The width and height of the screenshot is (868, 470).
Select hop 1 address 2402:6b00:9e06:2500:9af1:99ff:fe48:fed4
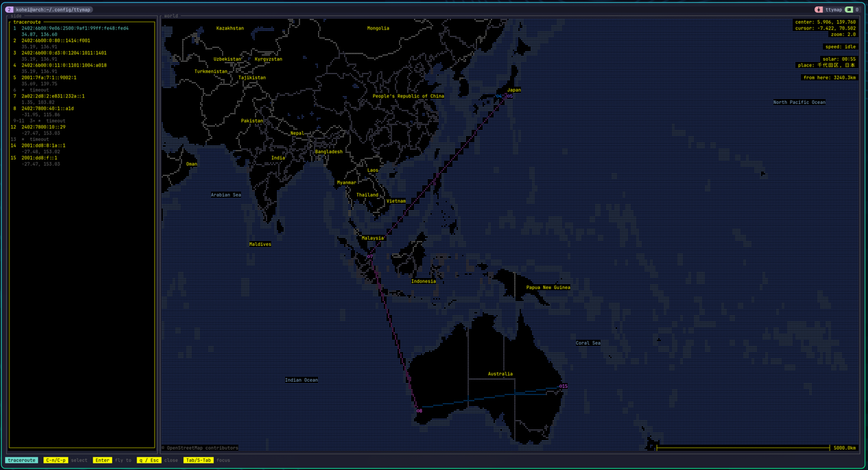tap(75, 28)
